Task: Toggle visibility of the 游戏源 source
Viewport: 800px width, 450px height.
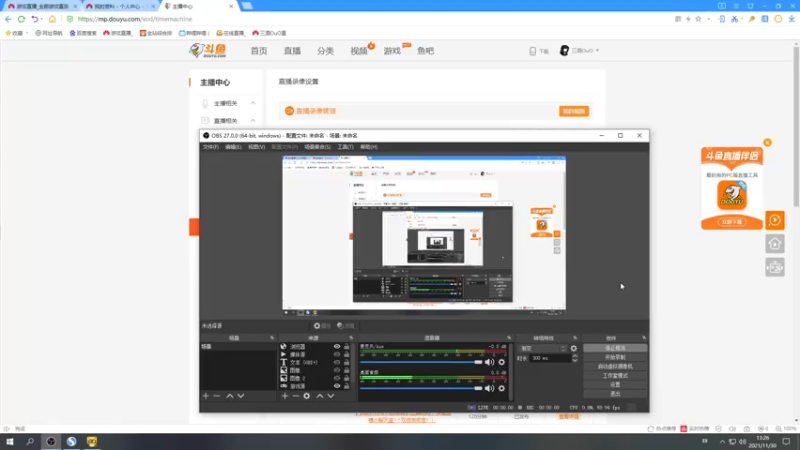Action: 337,386
